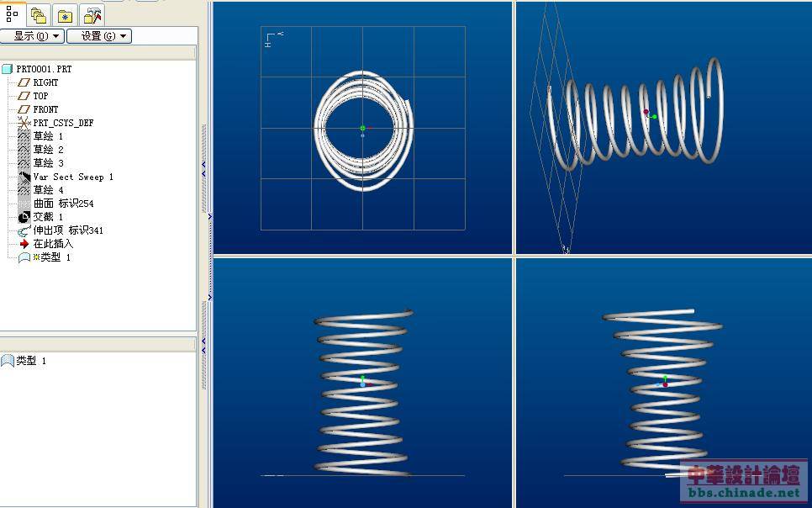
Task: Click spin center marker in bottom-left front viewport
Action: click(x=363, y=382)
